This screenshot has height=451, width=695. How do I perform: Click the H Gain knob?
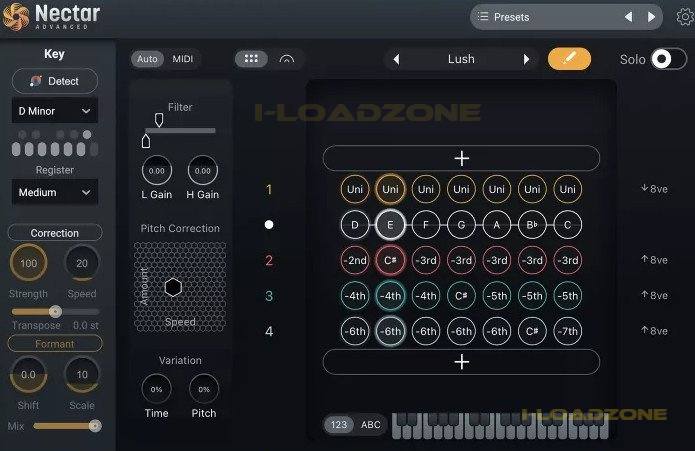(203, 171)
